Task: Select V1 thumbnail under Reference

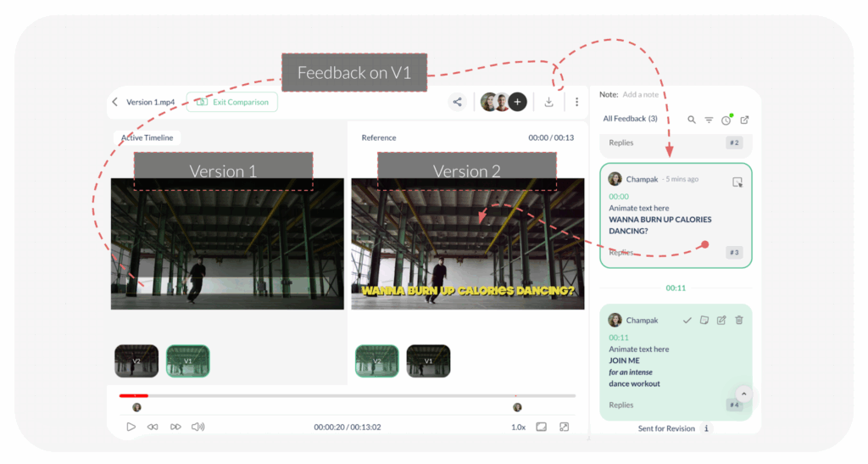Action: (x=428, y=361)
